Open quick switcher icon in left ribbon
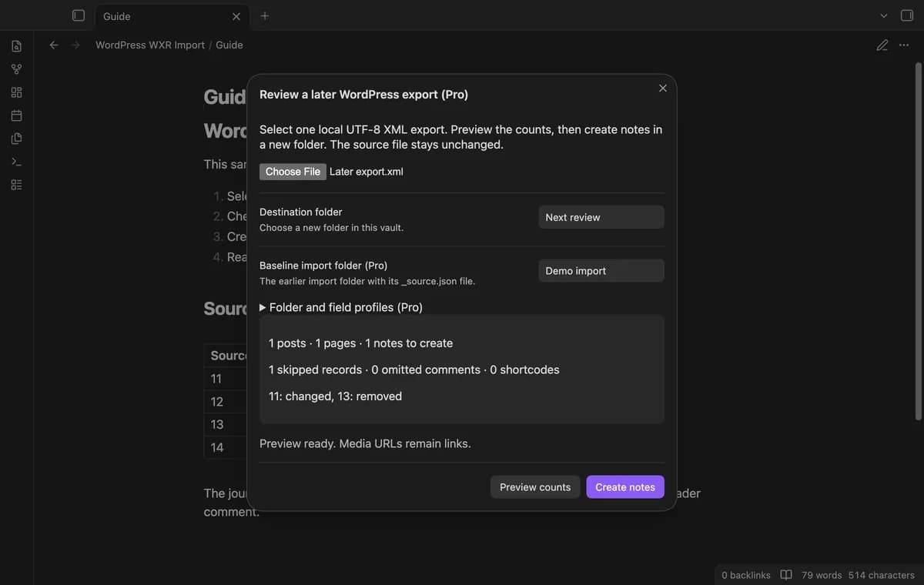The image size is (924, 585). [x=16, y=46]
